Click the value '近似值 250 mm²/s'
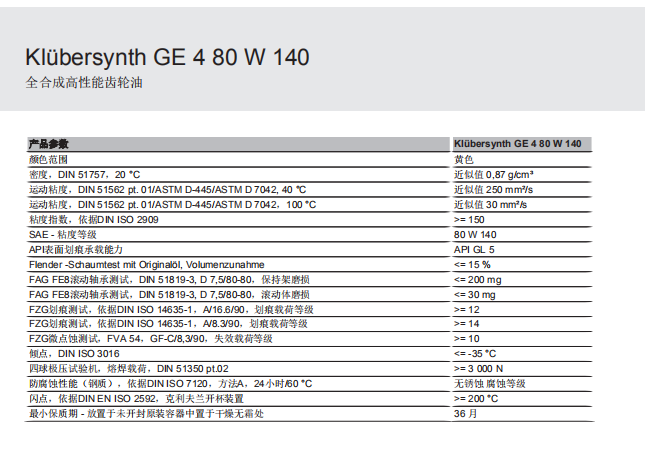This screenshot has width=645, height=451. [493, 190]
